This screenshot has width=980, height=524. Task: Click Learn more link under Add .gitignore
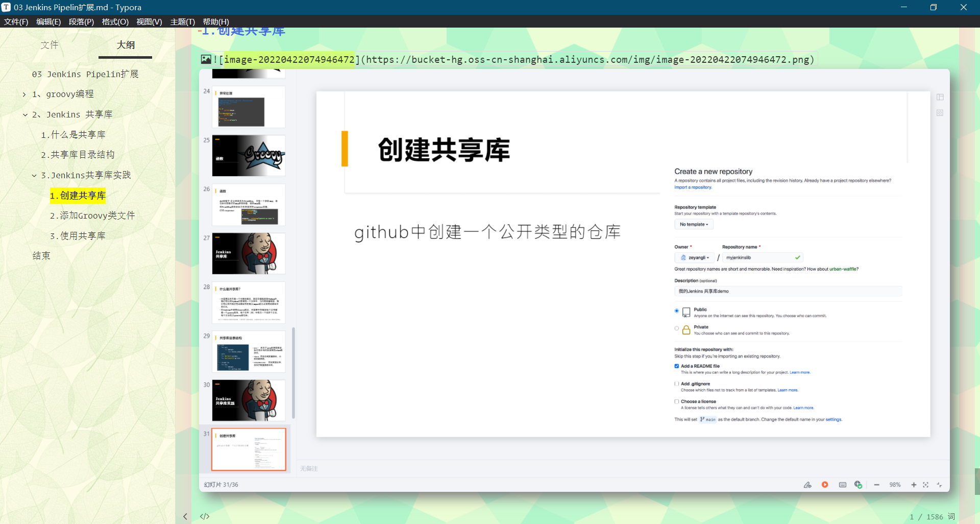coord(788,390)
